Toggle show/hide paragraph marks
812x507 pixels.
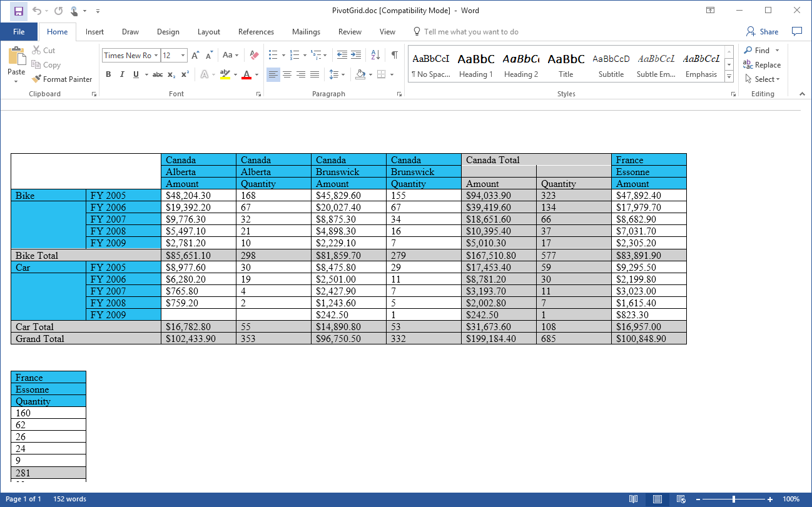pos(395,55)
